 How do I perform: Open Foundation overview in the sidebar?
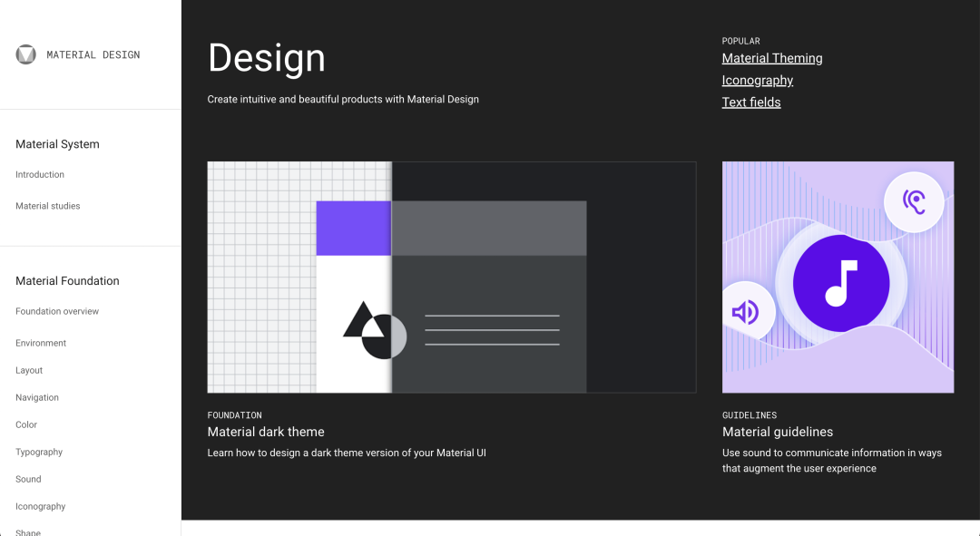click(57, 311)
